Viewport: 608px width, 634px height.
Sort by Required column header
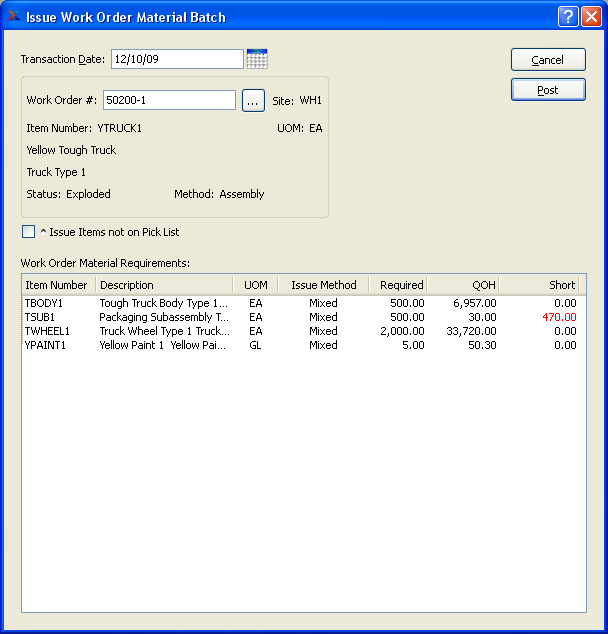click(x=398, y=285)
